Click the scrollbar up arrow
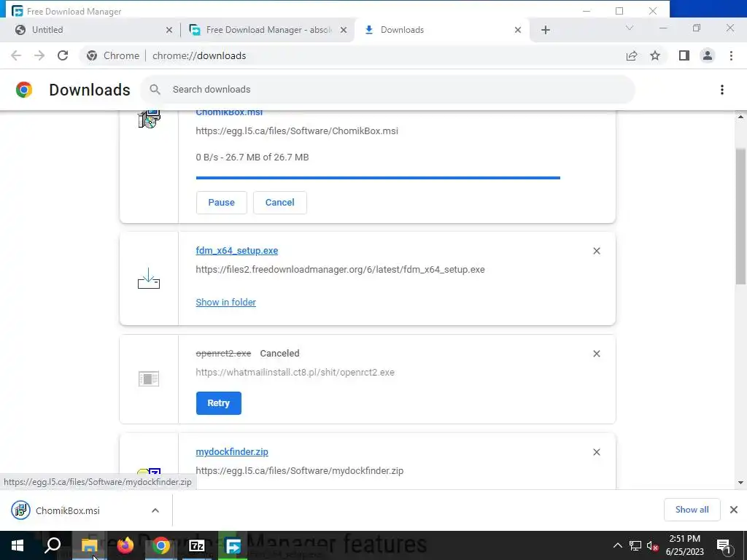The width and height of the screenshot is (747, 560). pos(741,117)
